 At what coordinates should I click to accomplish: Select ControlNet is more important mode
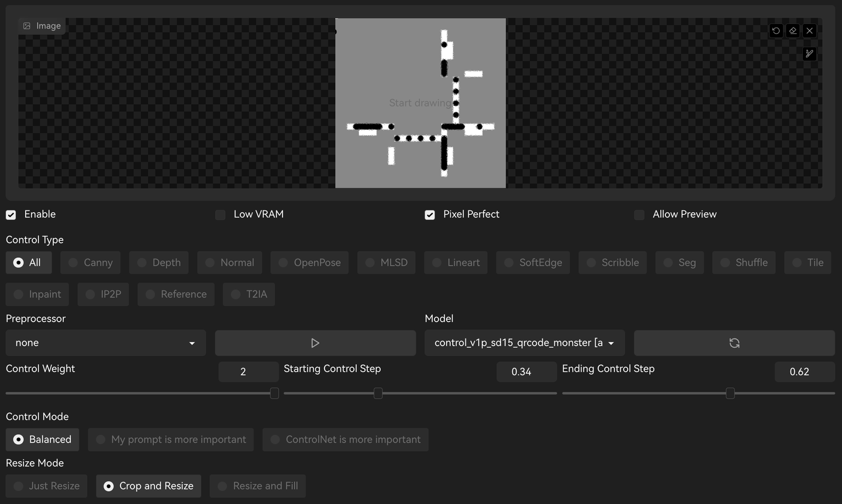point(345,440)
